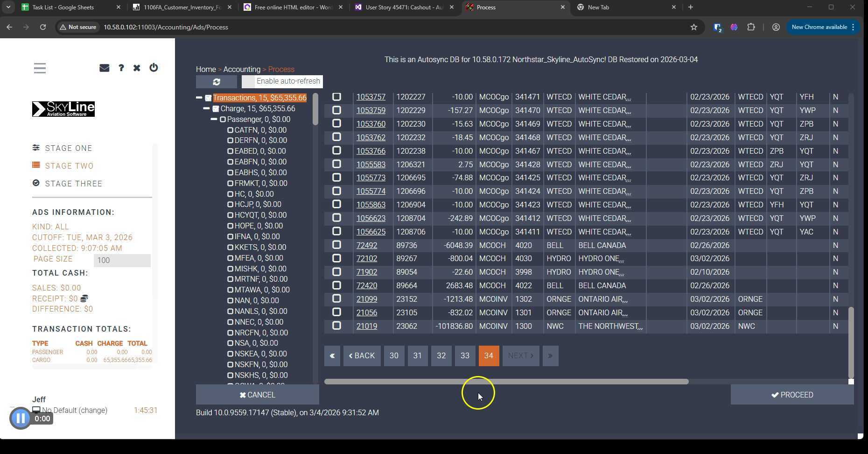Image resolution: width=868 pixels, height=454 pixels.
Task: Click the coins icon beside Receipt
Action: pyautogui.click(x=84, y=298)
